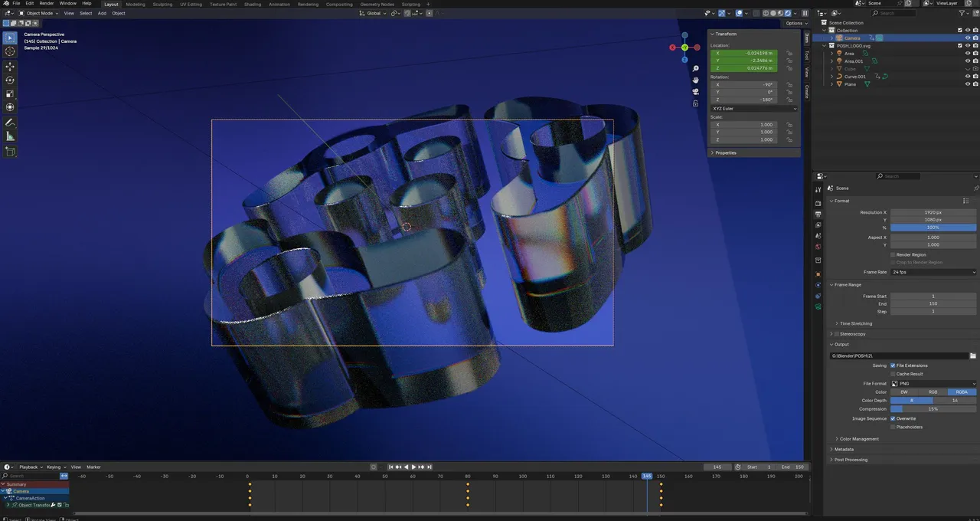
Task: Switch to the Compositing workspace tab
Action: pos(339,4)
